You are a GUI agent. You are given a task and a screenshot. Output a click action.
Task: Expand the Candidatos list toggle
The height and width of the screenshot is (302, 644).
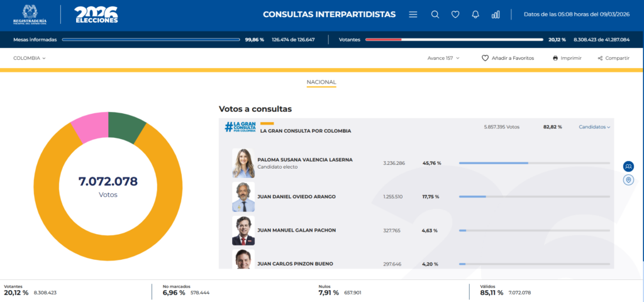pos(594,127)
